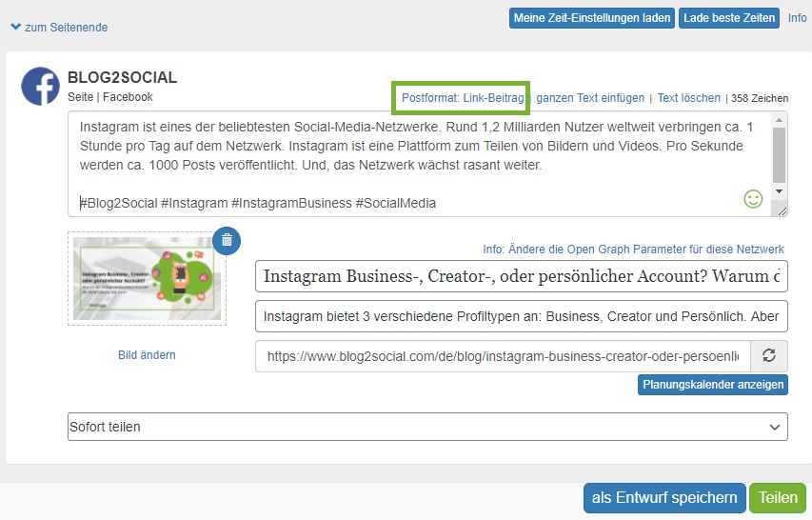Click the blog2social URL field

click(503, 356)
